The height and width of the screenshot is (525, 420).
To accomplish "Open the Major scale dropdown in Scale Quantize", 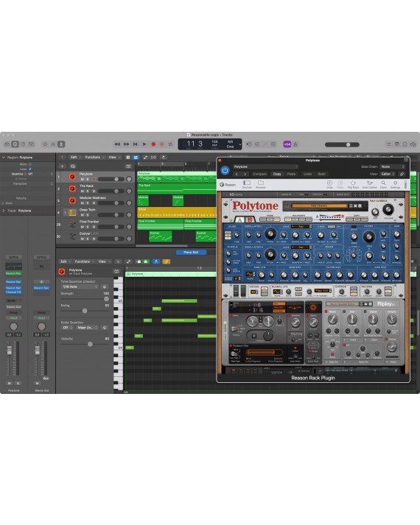I will [x=87, y=328].
